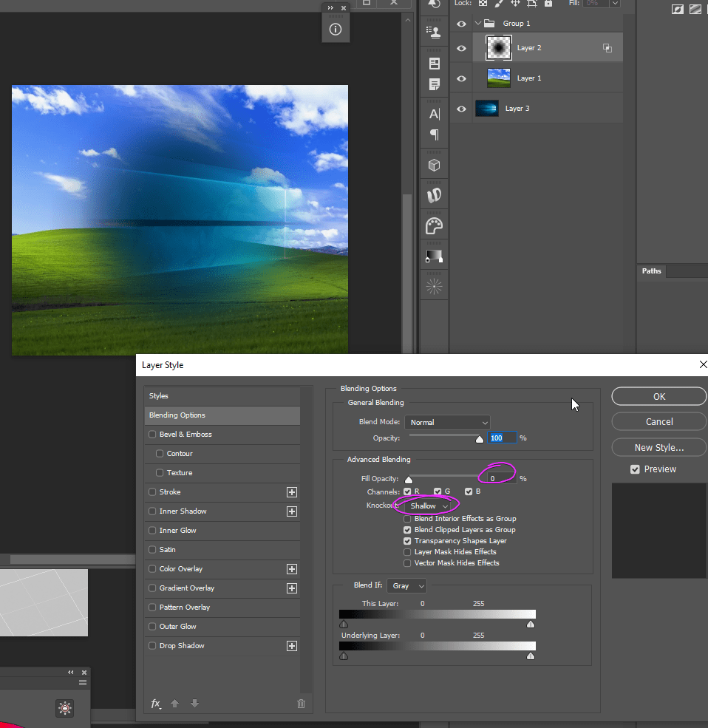
Task: Hide Layer 3 with its eye toggle
Action: click(461, 108)
